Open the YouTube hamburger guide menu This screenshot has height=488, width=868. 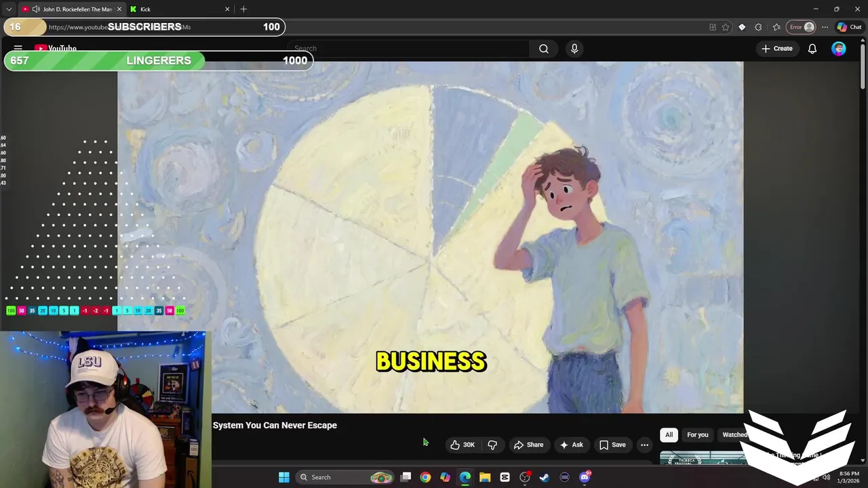18,49
